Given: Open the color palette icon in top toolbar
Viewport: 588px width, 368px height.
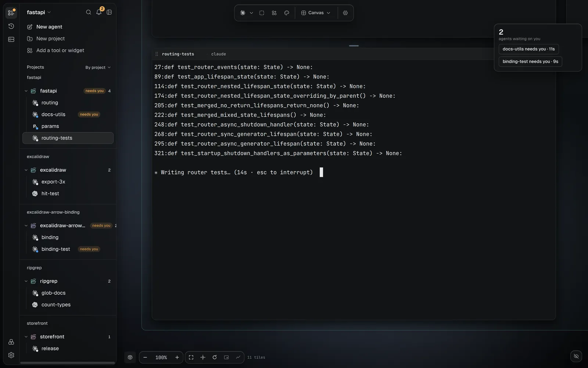Looking at the screenshot, I should pyautogui.click(x=287, y=13).
